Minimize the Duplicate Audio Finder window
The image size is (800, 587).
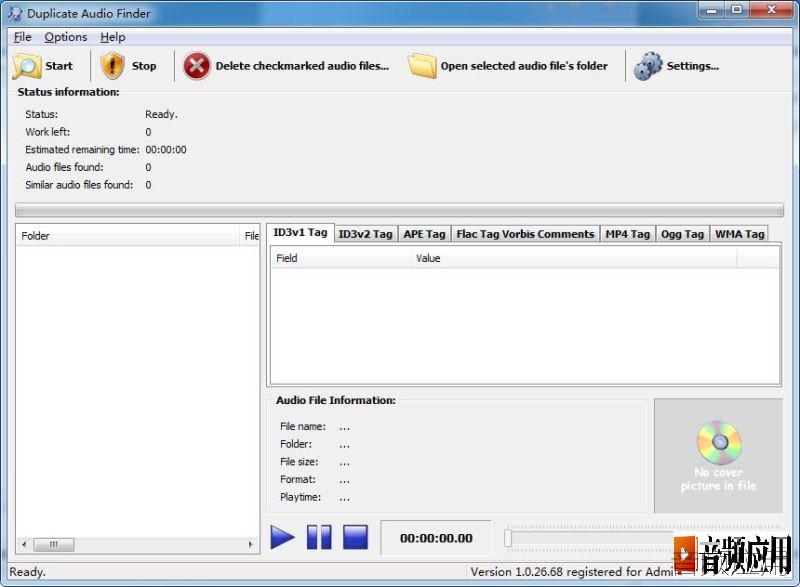pyautogui.click(x=711, y=10)
